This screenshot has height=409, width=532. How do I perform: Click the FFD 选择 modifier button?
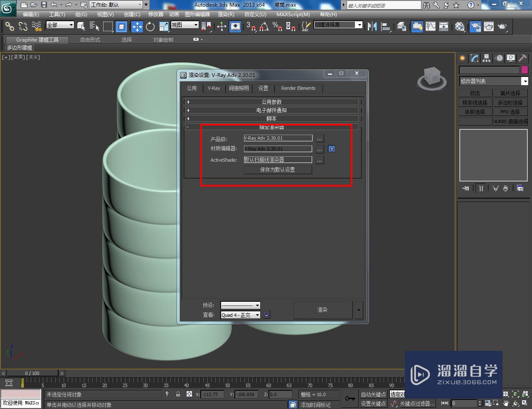tap(510, 112)
